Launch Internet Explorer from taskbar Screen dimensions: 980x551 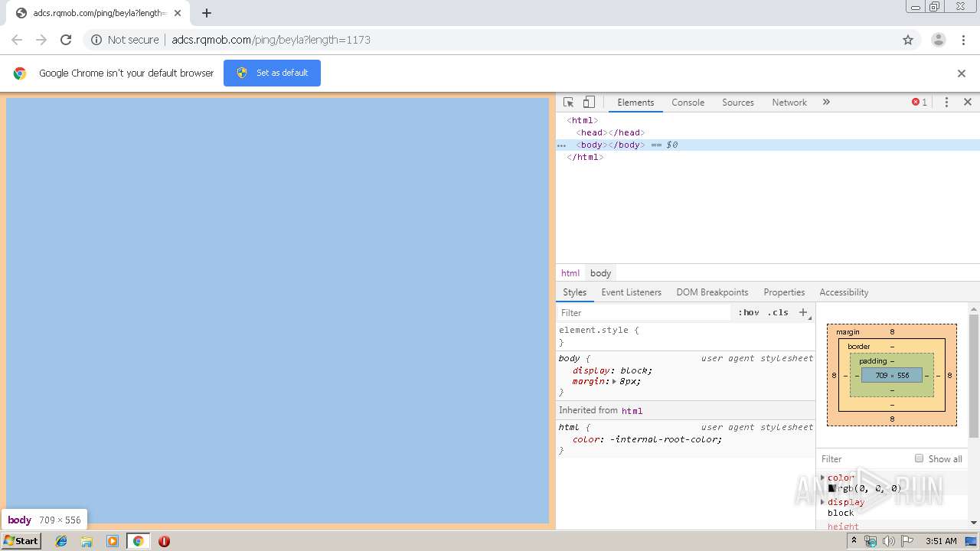click(61, 541)
